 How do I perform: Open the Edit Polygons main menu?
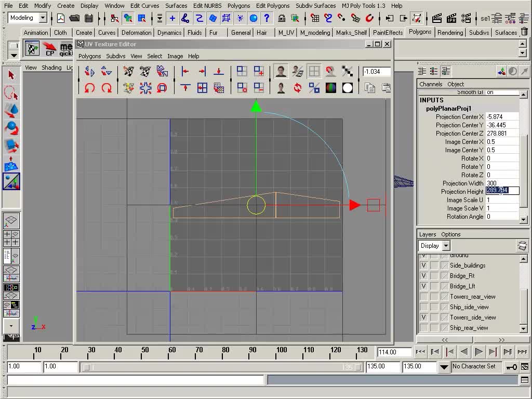(273, 6)
